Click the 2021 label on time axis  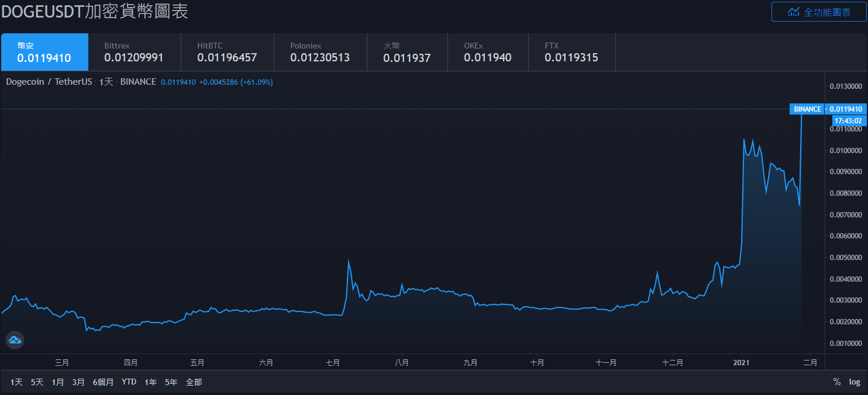tap(742, 362)
